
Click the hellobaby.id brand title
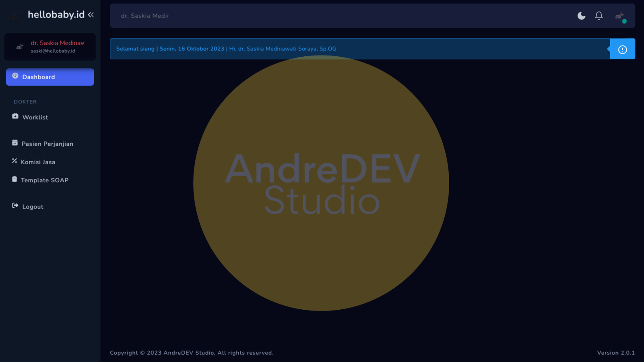coord(56,15)
